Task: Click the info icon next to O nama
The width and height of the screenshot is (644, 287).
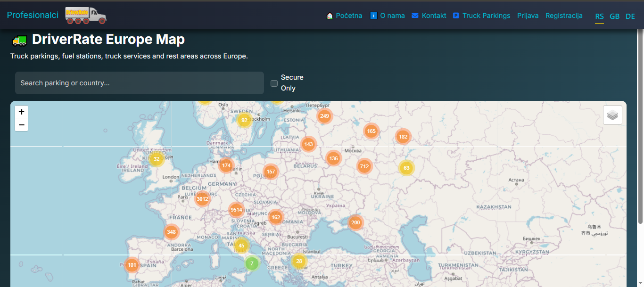Action: point(374,16)
